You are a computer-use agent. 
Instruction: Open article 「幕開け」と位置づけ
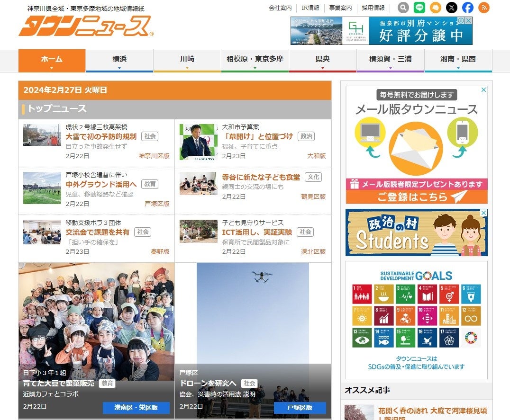point(257,136)
